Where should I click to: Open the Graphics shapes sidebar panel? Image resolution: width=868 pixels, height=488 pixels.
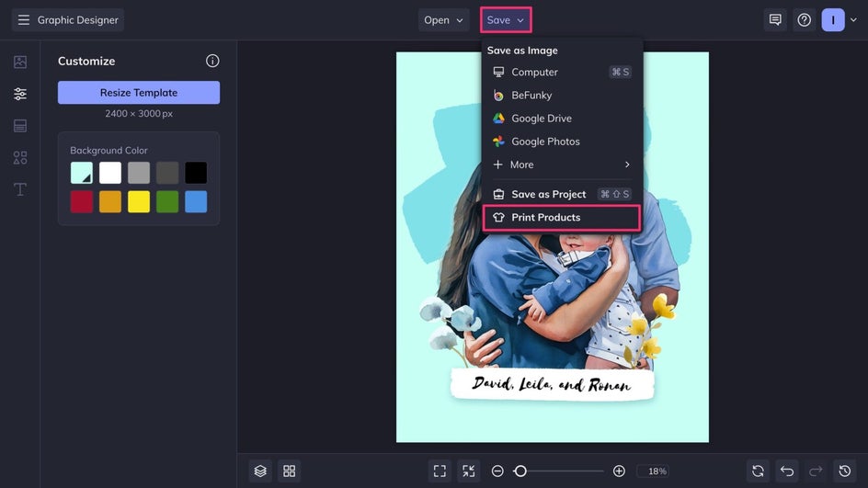click(x=20, y=158)
